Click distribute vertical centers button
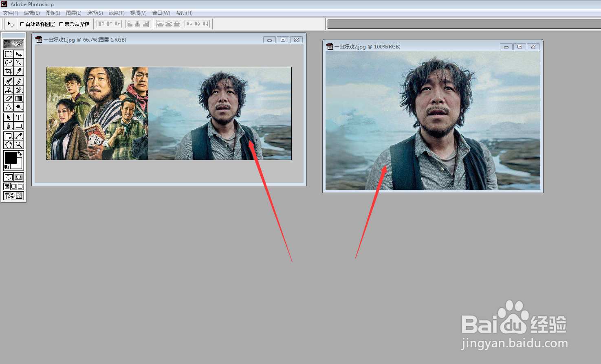 tap(169, 24)
